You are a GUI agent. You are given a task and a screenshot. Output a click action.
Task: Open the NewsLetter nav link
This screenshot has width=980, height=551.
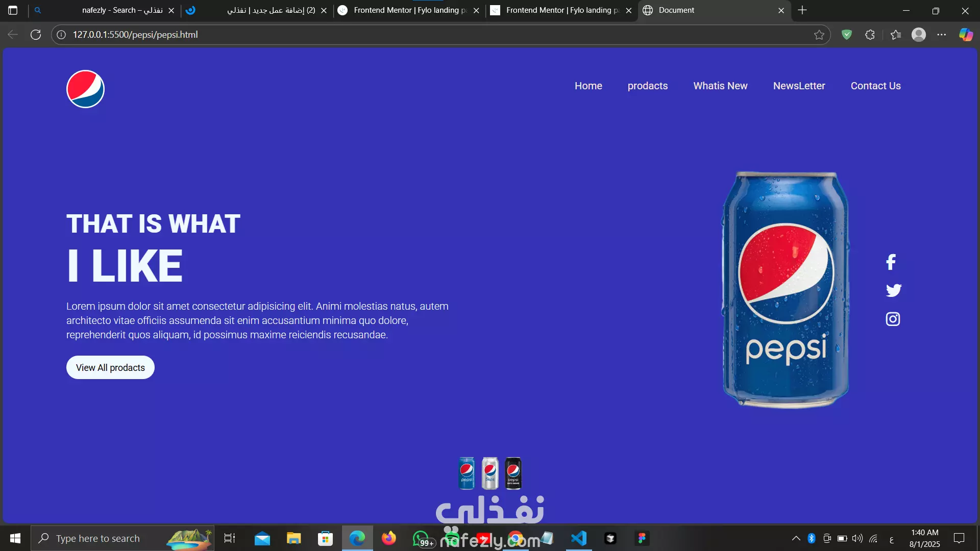tap(799, 86)
